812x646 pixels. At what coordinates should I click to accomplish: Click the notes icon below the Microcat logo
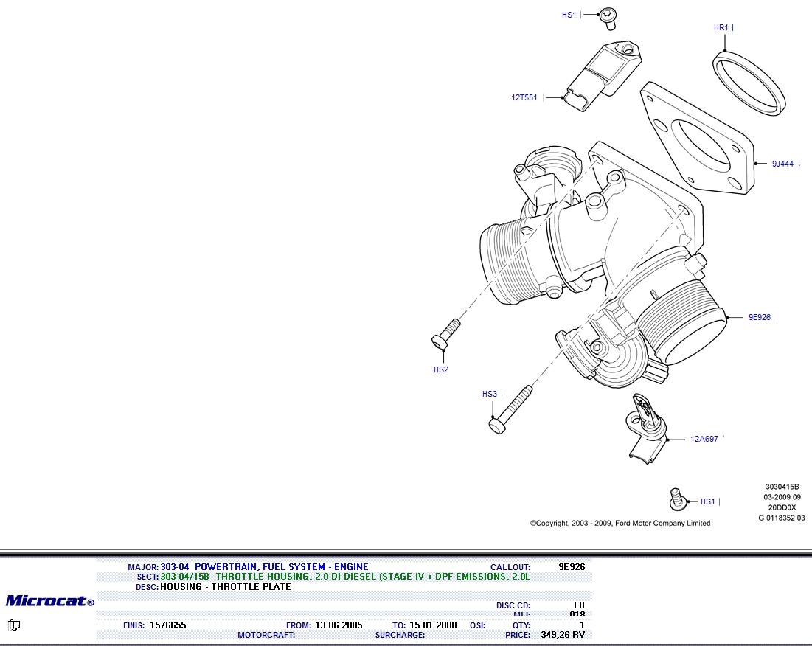pos(13,625)
